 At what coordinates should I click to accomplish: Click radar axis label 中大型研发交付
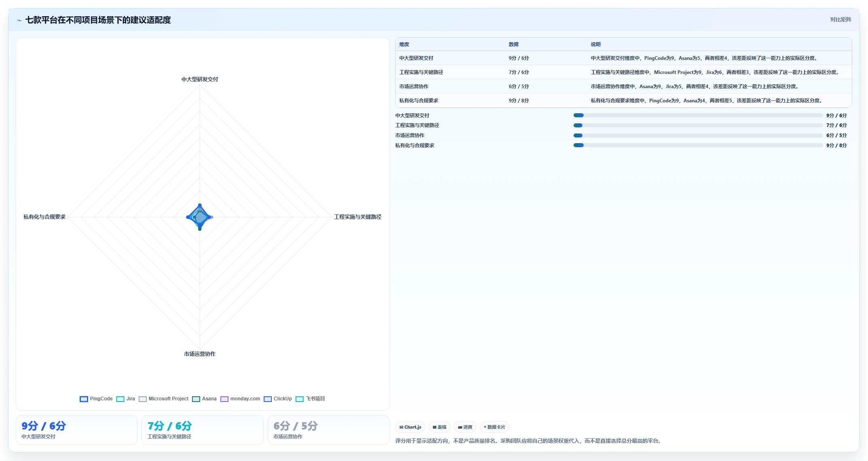pos(200,79)
